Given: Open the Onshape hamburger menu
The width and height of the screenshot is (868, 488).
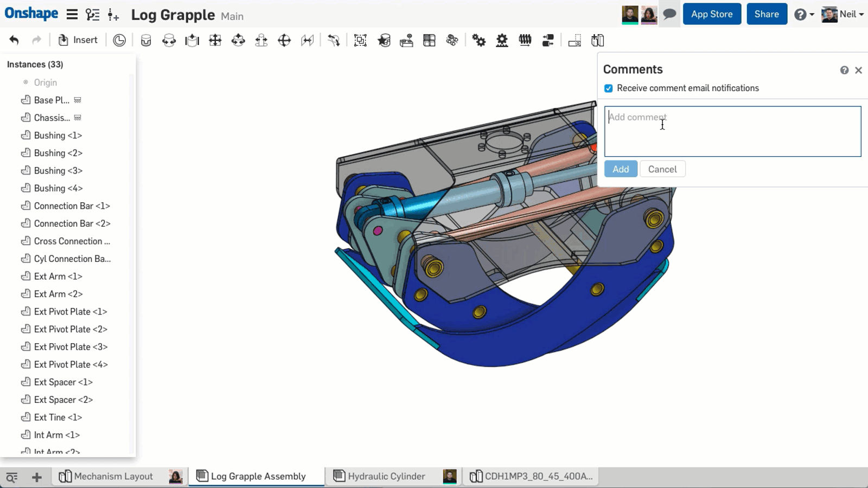Looking at the screenshot, I should click(72, 15).
